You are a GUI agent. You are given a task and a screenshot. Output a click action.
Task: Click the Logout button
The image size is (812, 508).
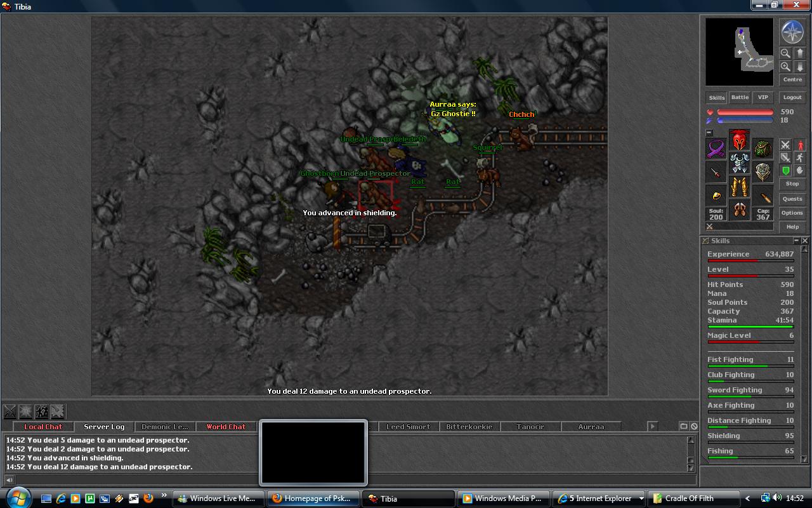coord(792,97)
